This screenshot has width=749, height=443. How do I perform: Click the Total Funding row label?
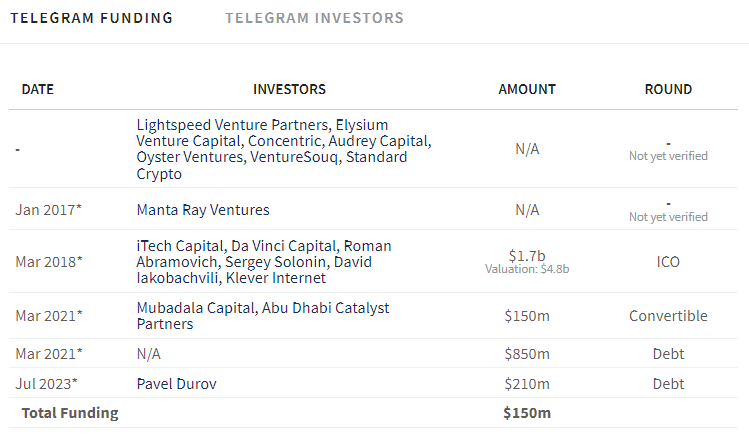[x=70, y=413]
